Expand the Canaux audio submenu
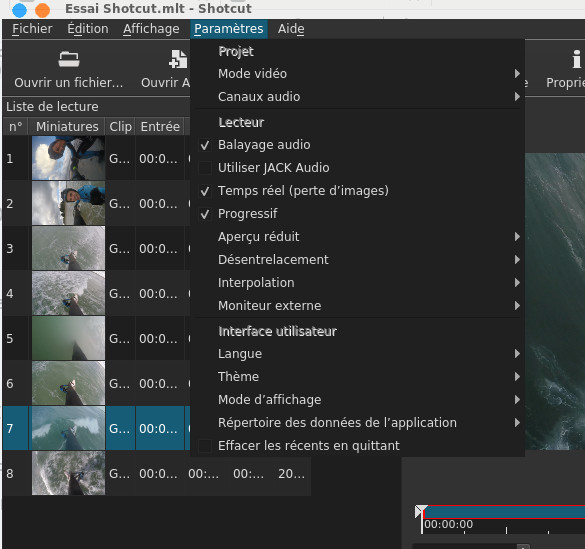Image resolution: width=585 pixels, height=549 pixels. click(357, 97)
